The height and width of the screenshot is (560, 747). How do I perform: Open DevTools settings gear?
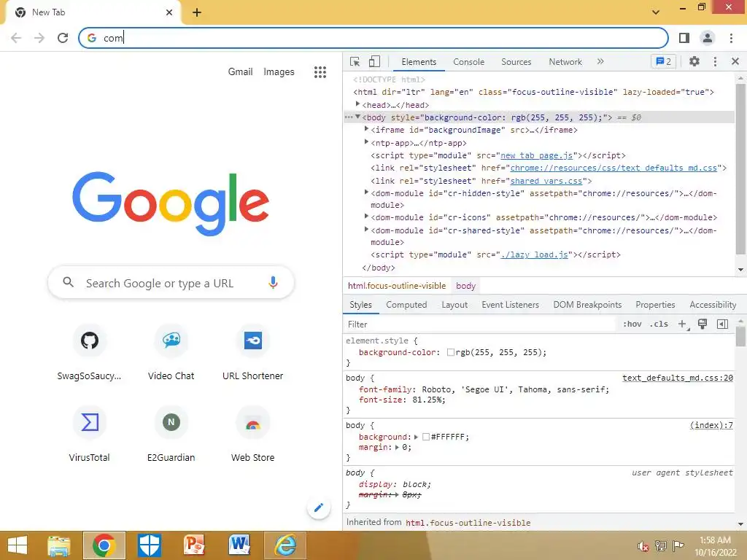694,61
